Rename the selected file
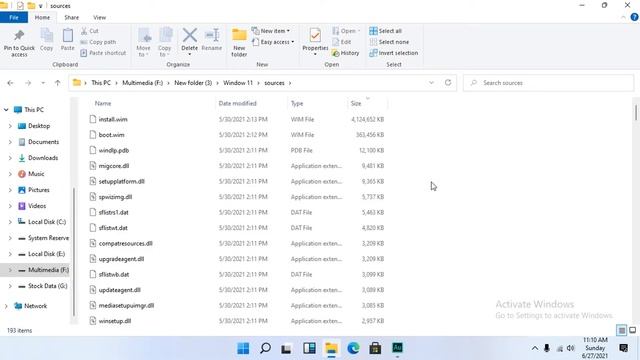Image resolution: width=640 pixels, height=360 pixels. (212, 40)
